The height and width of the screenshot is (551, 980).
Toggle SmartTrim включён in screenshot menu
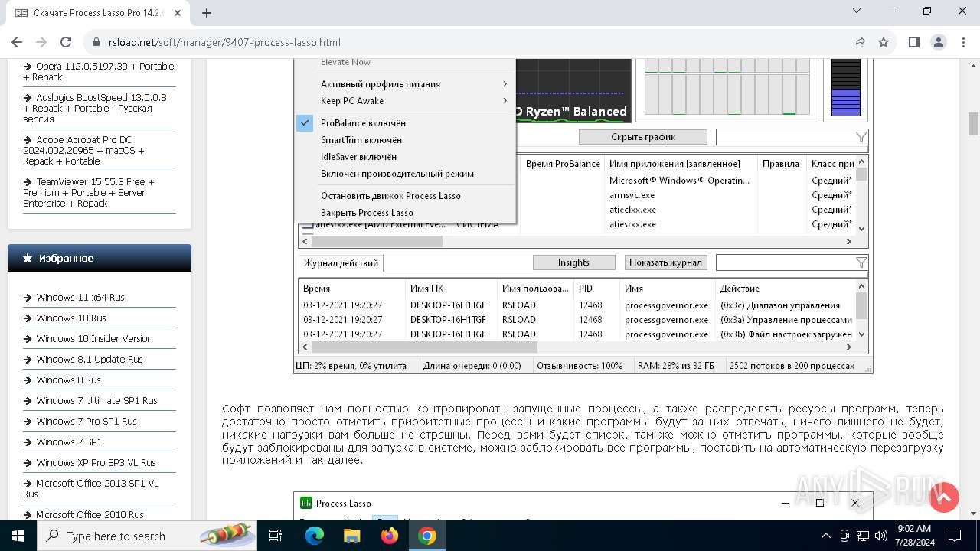pos(361,140)
